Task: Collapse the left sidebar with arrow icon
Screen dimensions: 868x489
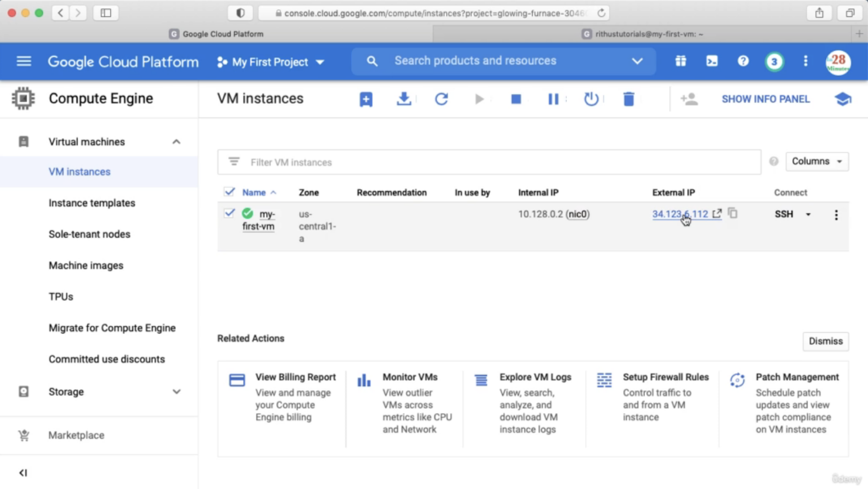Action: pyautogui.click(x=23, y=473)
